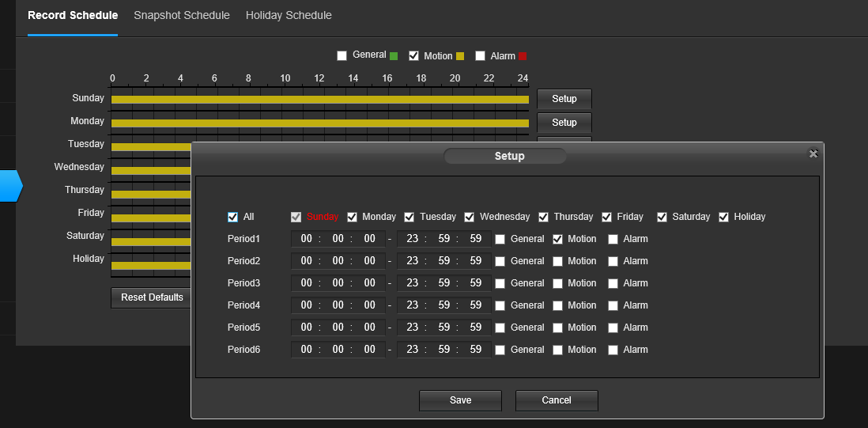The image size is (868, 428).
Task: Switch to the Record Schedule tab
Action: [73, 16]
